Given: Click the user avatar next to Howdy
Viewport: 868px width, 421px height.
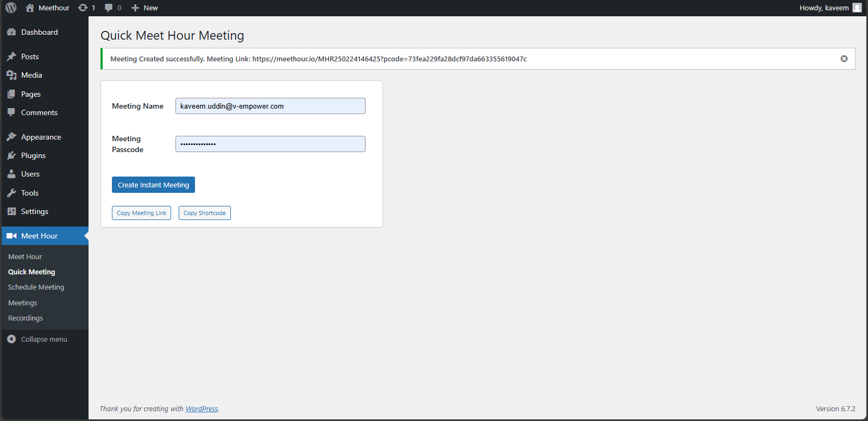Looking at the screenshot, I should [x=857, y=8].
